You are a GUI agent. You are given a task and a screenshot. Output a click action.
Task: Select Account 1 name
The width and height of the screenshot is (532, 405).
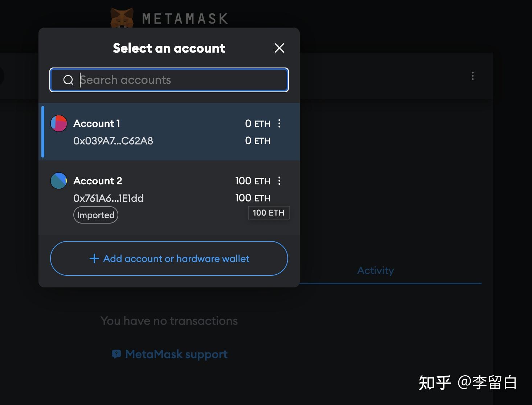[97, 123]
